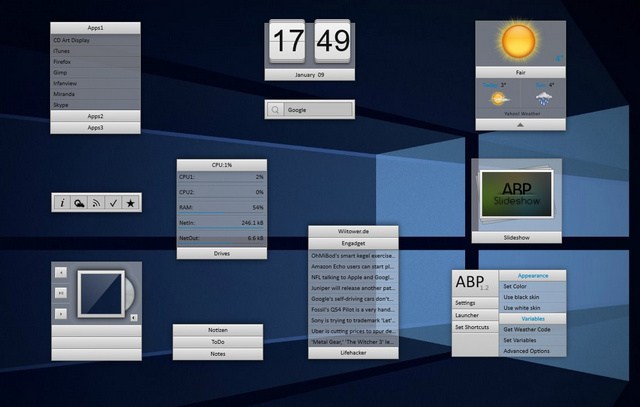Click the star favorites icon
The height and width of the screenshot is (407, 640).
tap(130, 203)
